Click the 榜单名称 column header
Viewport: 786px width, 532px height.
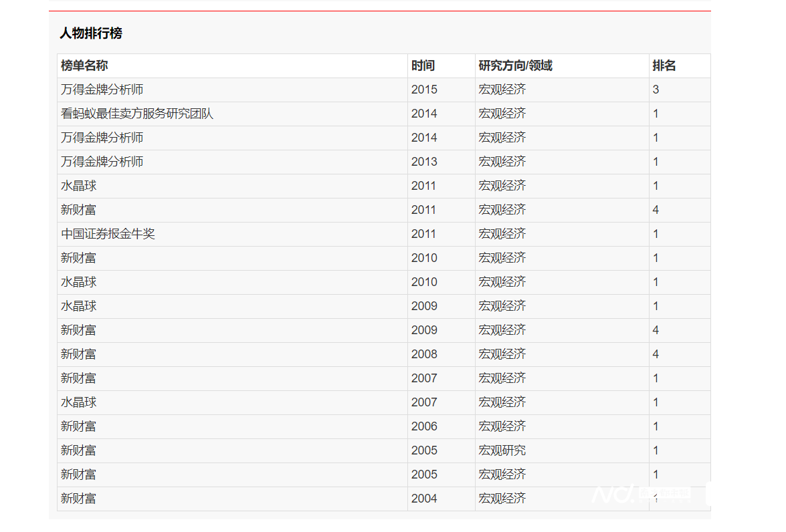(x=84, y=65)
